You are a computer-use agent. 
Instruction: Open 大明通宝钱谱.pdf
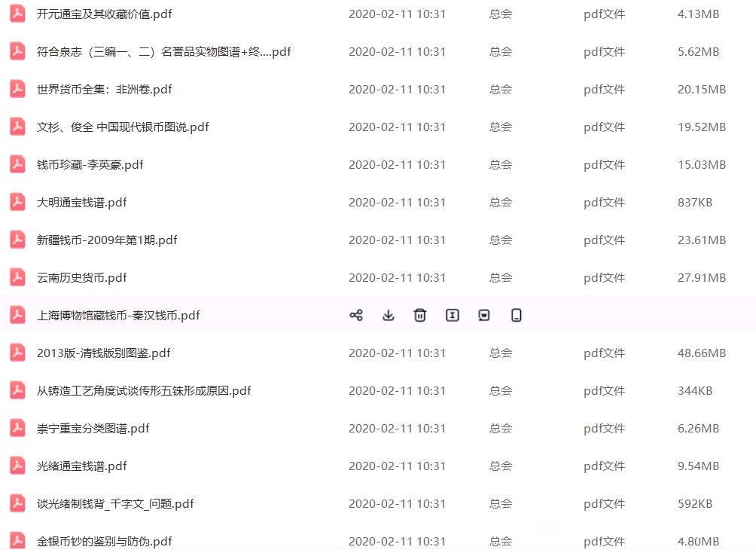coord(81,203)
